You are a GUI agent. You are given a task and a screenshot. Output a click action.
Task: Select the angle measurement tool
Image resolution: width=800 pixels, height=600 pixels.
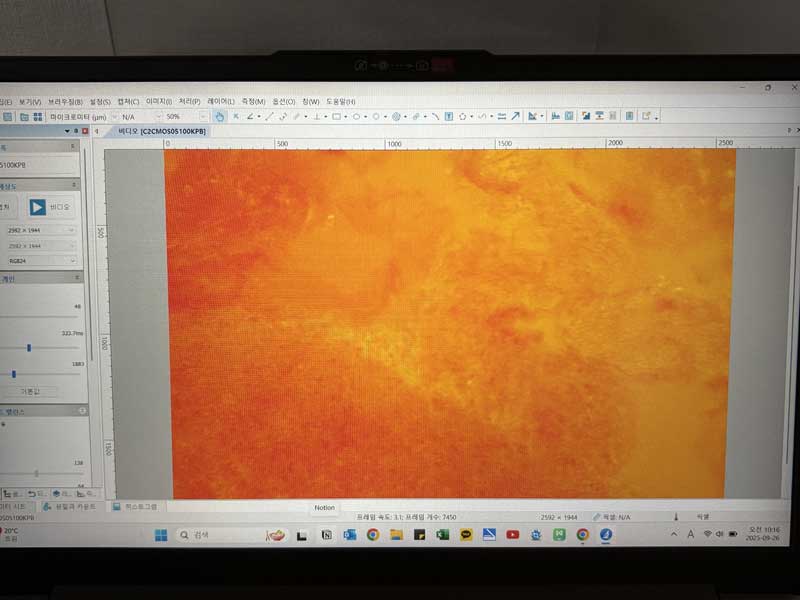250,116
